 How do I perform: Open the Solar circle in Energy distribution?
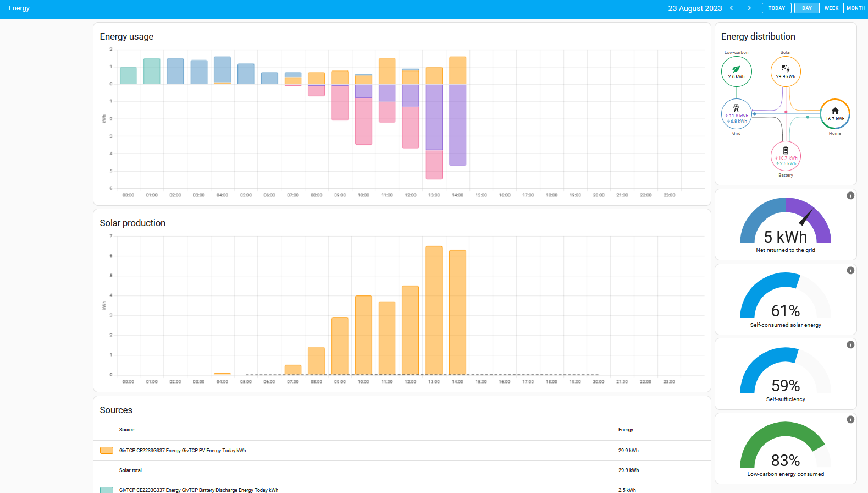(786, 72)
